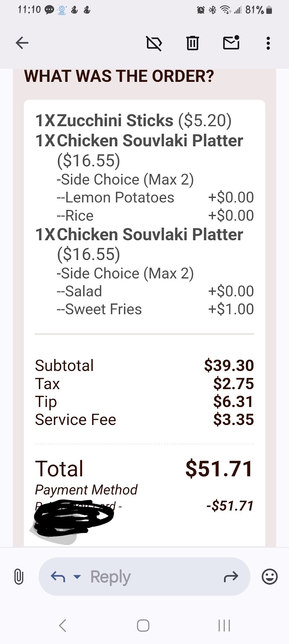
Task: Tap the Zucchini Sticks order item
Action: click(x=115, y=121)
